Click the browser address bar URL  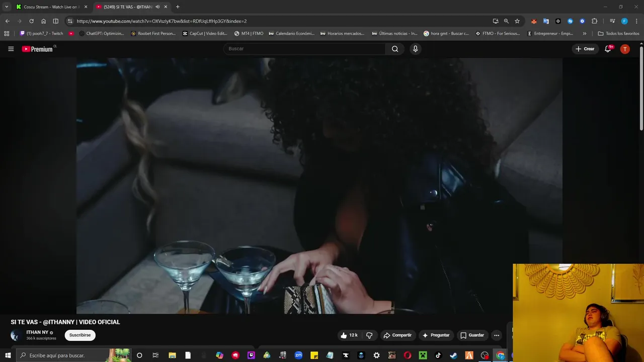pyautogui.click(x=162, y=21)
